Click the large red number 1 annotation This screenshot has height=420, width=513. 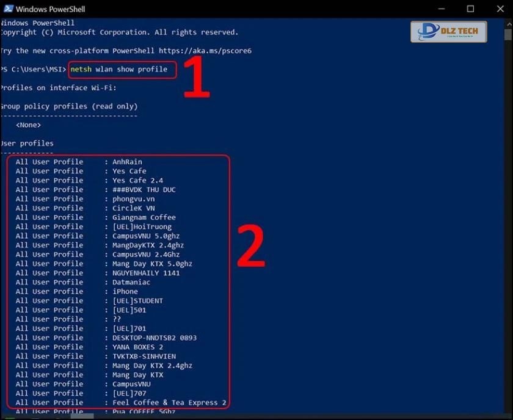point(197,78)
